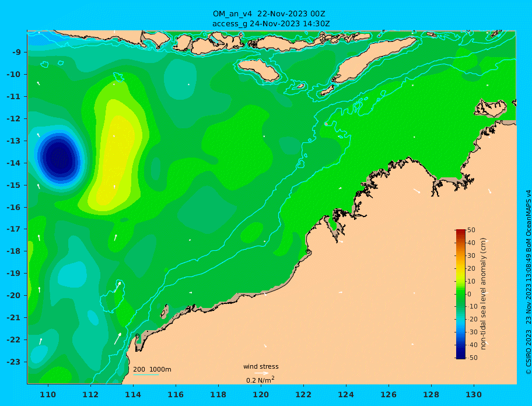Click longitude axis label '130'
This screenshot has width=532, height=406.
point(474,395)
